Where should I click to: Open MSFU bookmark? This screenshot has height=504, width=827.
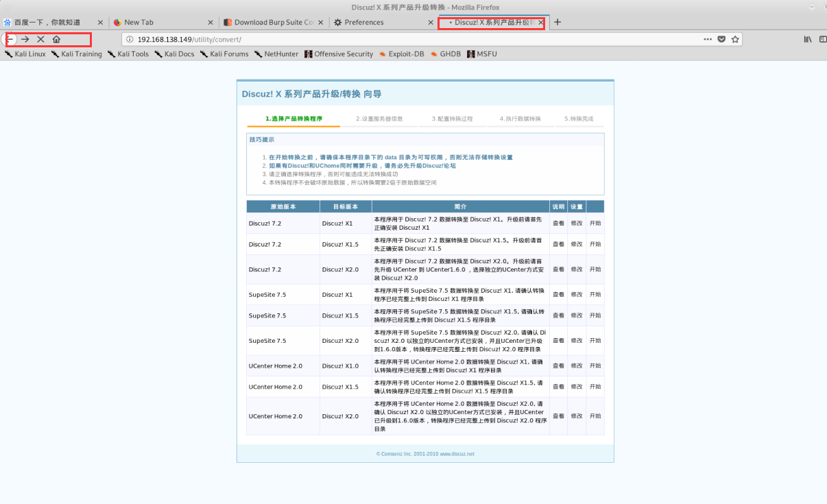point(482,53)
